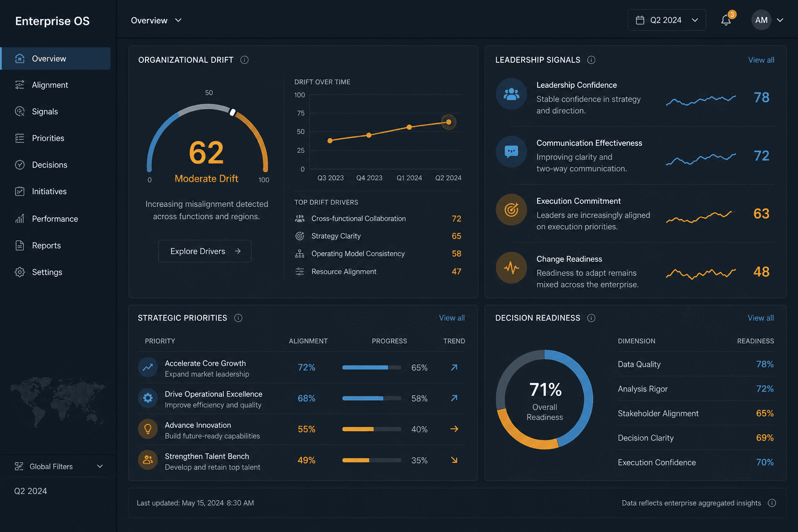The height and width of the screenshot is (532, 798).
Task: View all Decision Readiness dimensions
Action: pyautogui.click(x=761, y=318)
